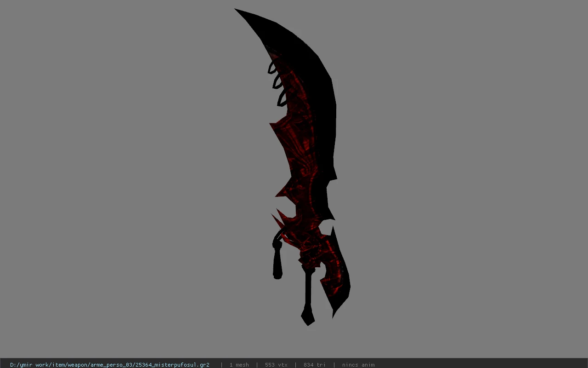Click the "1 mesh" status bar label
The width and height of the screenshot is (588, 368).
pyautogui.click(x=239, y=364)
